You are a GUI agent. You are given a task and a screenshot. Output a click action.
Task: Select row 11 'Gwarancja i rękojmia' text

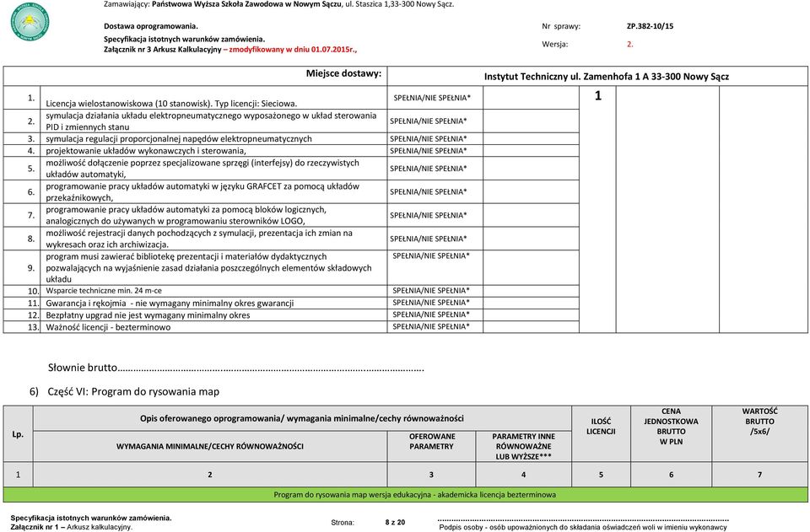click(x=170, y=303)
